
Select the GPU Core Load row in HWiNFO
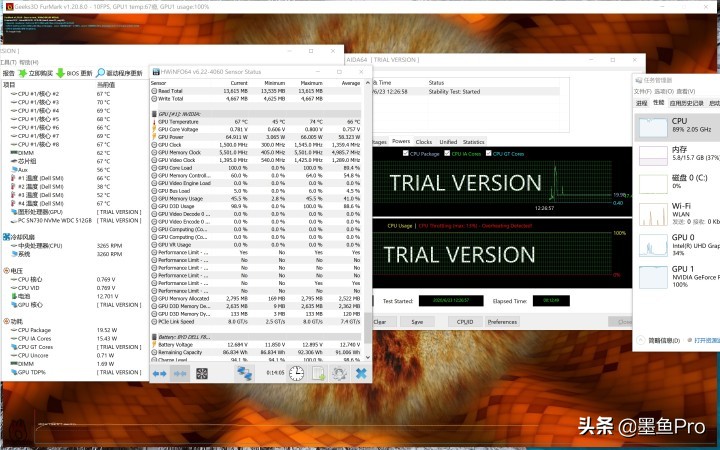click(x=257, y=168)
